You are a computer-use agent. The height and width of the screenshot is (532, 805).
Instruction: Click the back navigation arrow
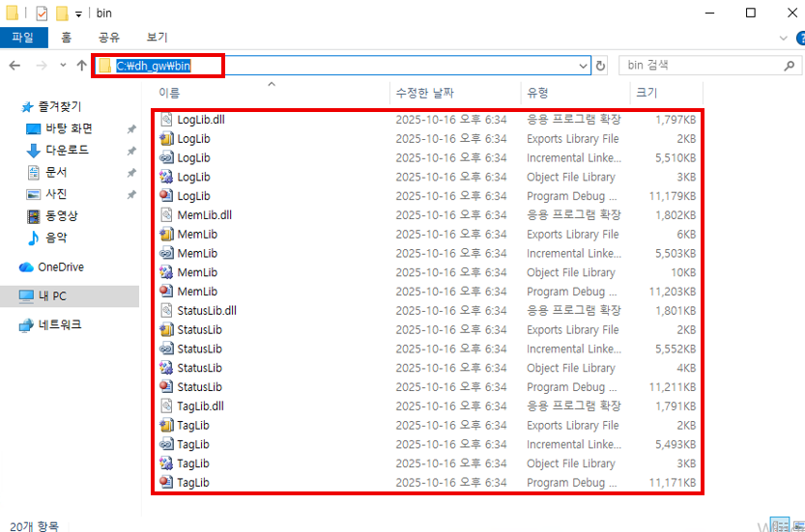pyautogui.click(x=14, y=66)
